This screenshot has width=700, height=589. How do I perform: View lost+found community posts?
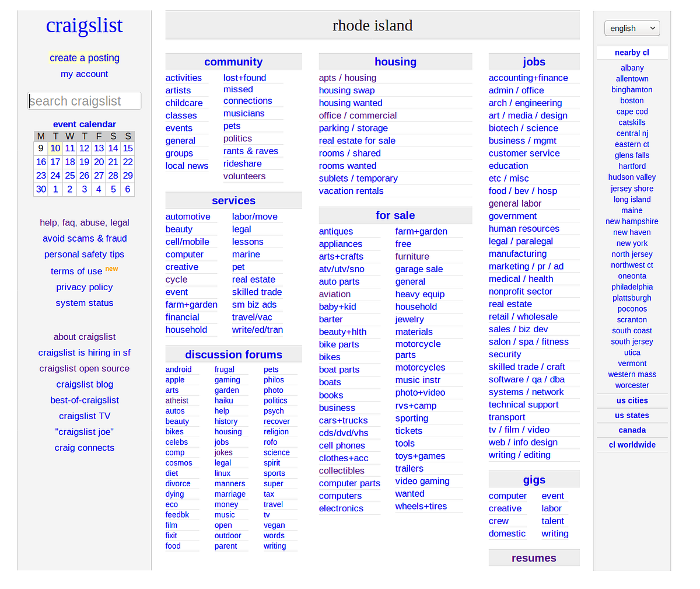[x=244, y=78]
